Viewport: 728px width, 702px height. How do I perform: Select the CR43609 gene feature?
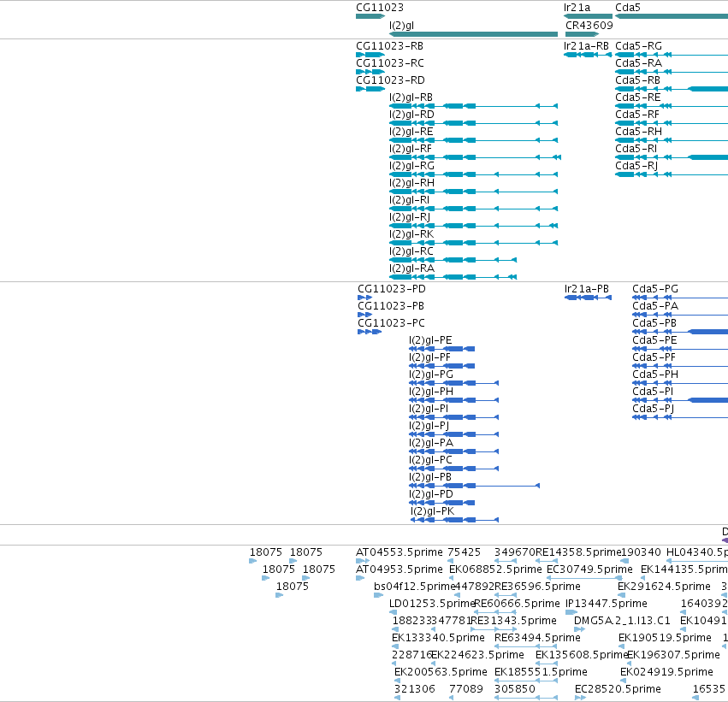pyautogui.click(x=582, y=34)
